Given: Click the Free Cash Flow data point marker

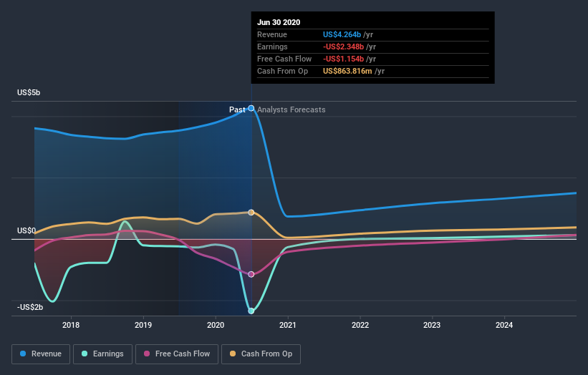Looking at the screenshot, I should pyautogui.click(x=251, y=274).
